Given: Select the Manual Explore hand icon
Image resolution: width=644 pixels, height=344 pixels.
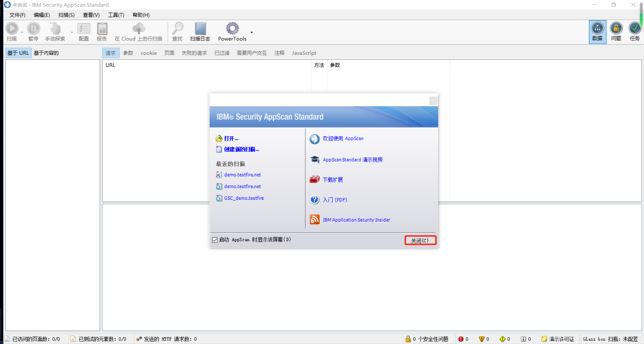Looking at the screenshot, I should (x=55, y=29).
